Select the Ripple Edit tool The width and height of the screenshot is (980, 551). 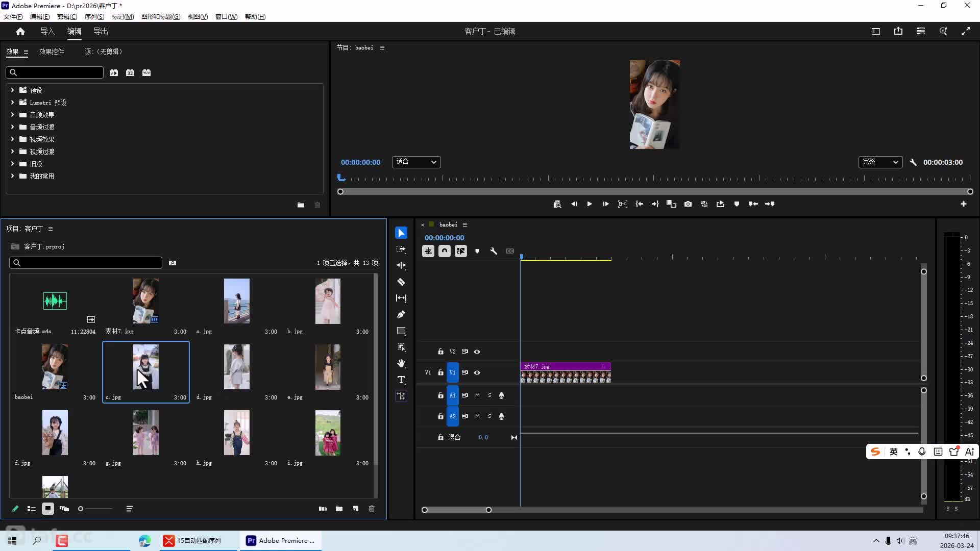[x=401, y=266]
